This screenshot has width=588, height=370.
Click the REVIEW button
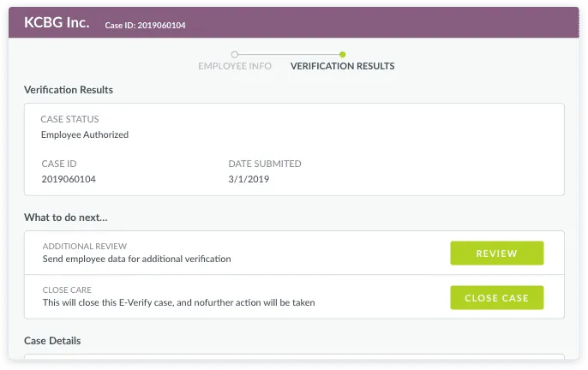coord(496,253)
